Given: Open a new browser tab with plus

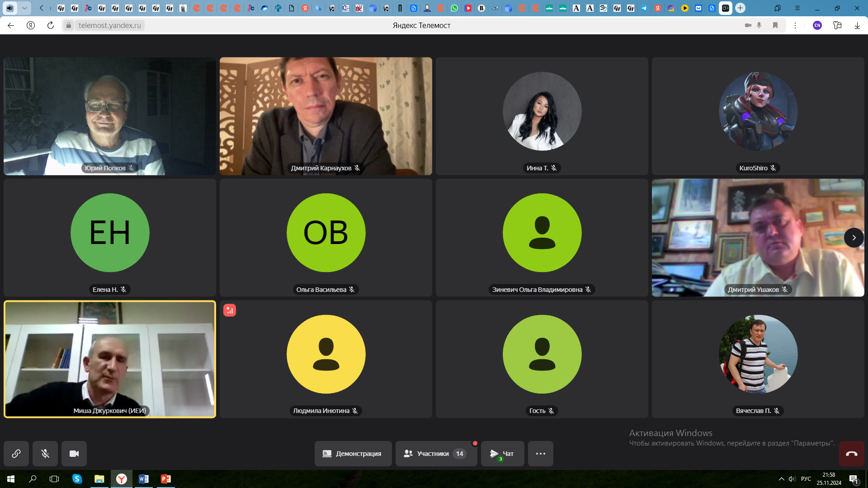Looking at the screenshot, I should (740, 8).
